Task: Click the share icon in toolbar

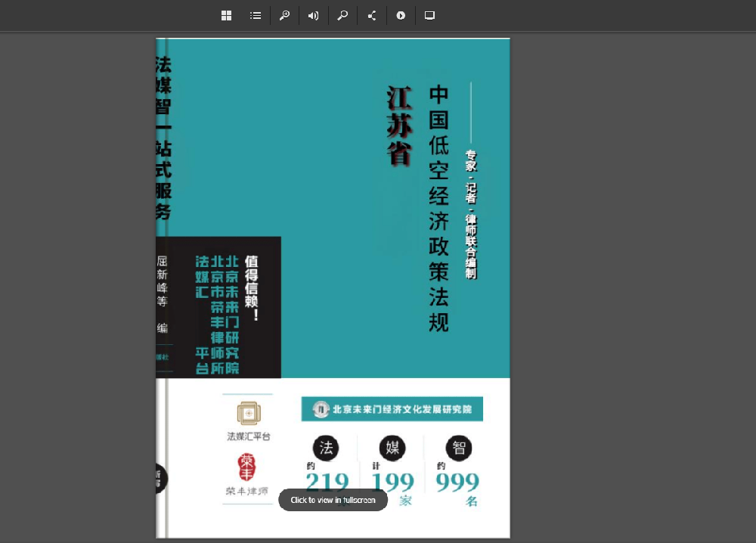Action: point(372,16)
